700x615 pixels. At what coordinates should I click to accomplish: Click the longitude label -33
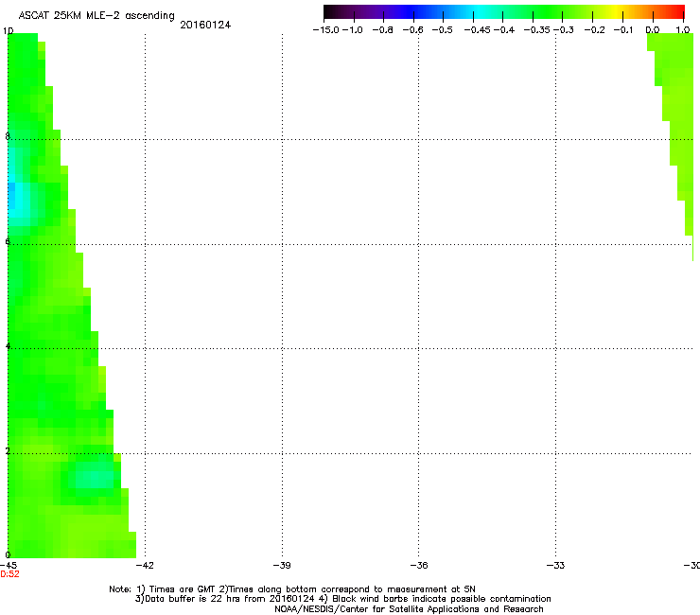click(556, 565)
